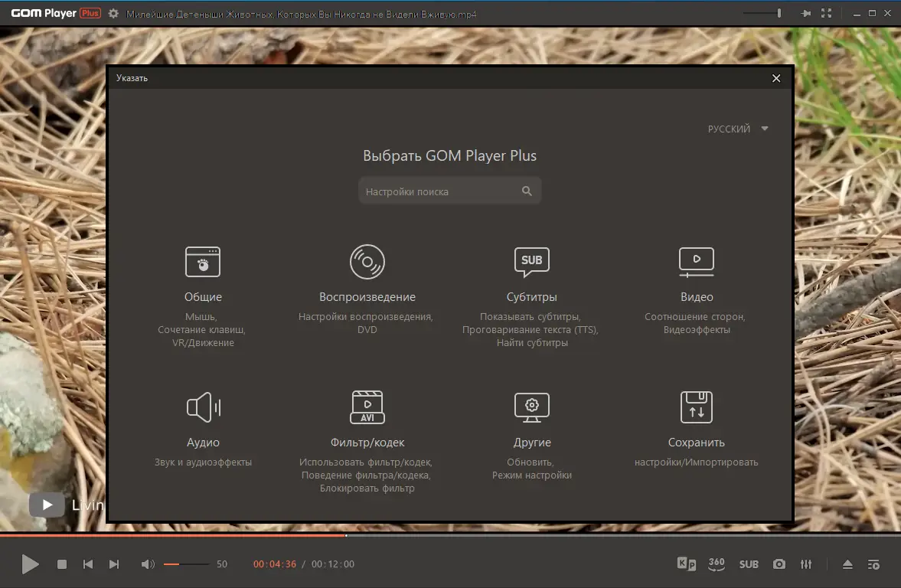Switch to fullscreen mode icon

pyautogui.click(x=826, y=13)
